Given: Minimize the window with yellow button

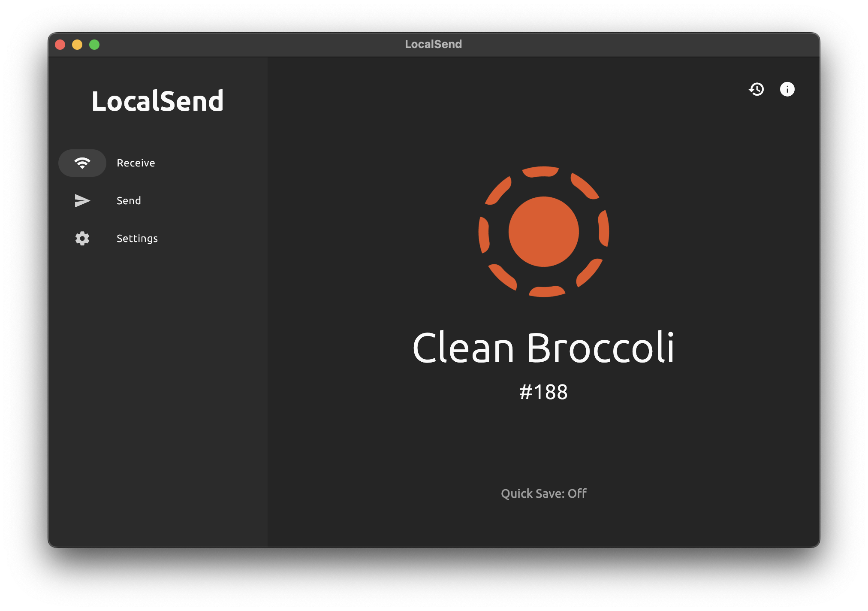Looking at the screenshot, I should pos(77,45).
